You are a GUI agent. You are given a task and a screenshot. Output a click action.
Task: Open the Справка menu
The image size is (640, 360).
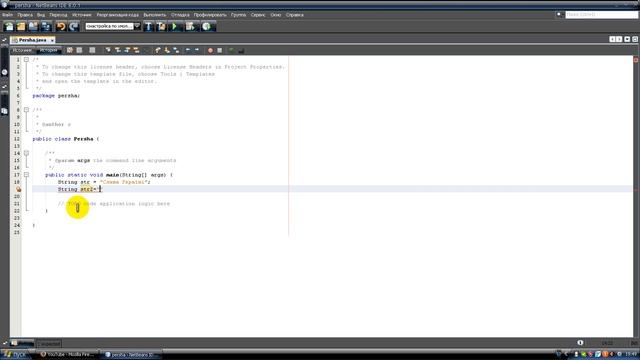(x=295, y=15)
